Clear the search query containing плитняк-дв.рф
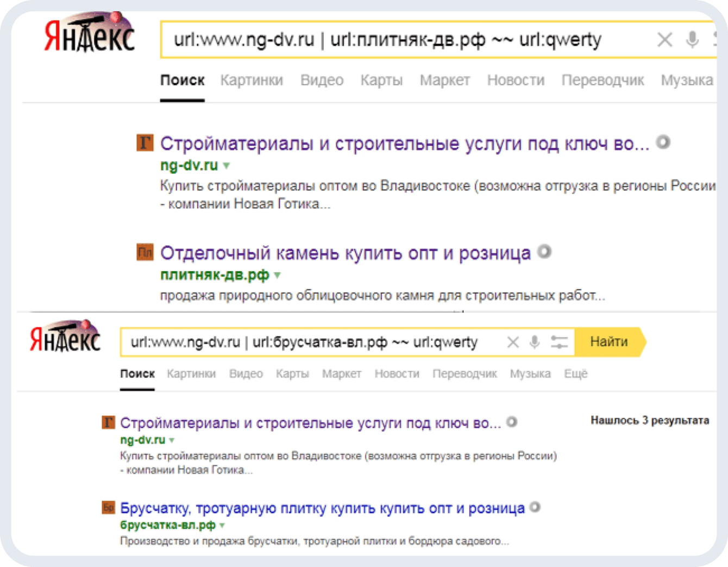728x567 pixels. 664,40
